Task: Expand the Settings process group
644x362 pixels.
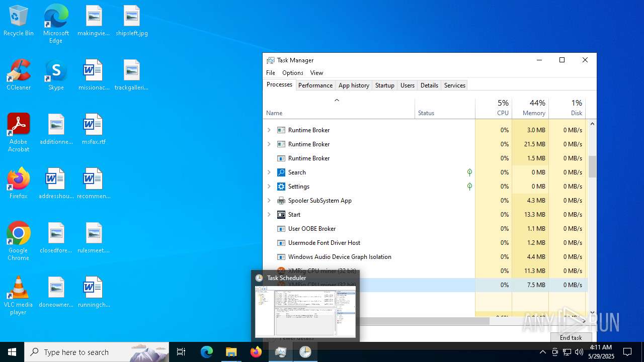Action: click(269, 186)
